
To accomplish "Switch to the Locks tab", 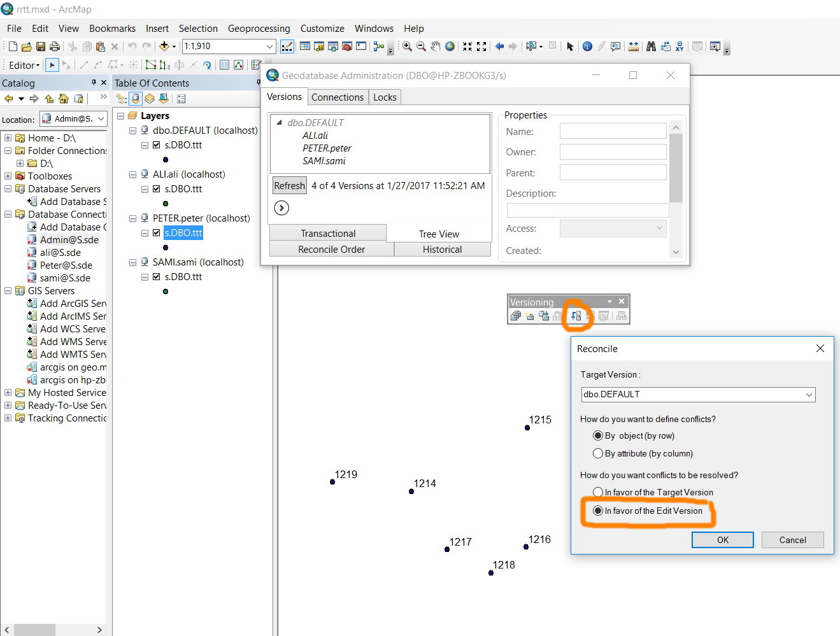I will pyautogui.click(x=385, y=97).
